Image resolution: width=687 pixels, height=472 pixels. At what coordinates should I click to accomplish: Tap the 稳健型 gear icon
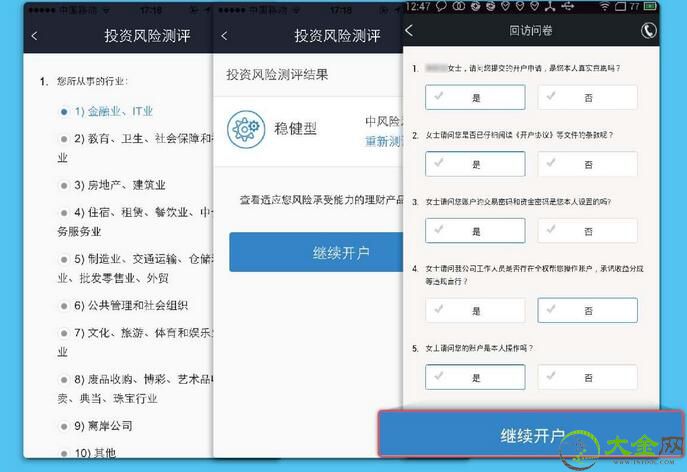(246, 129)
